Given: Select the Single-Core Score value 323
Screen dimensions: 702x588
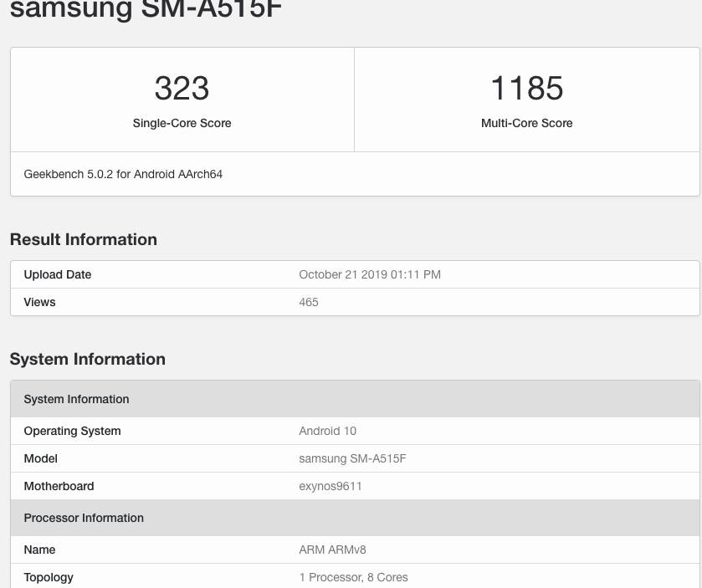Looking at the screenshot, I should coord(182,87).
